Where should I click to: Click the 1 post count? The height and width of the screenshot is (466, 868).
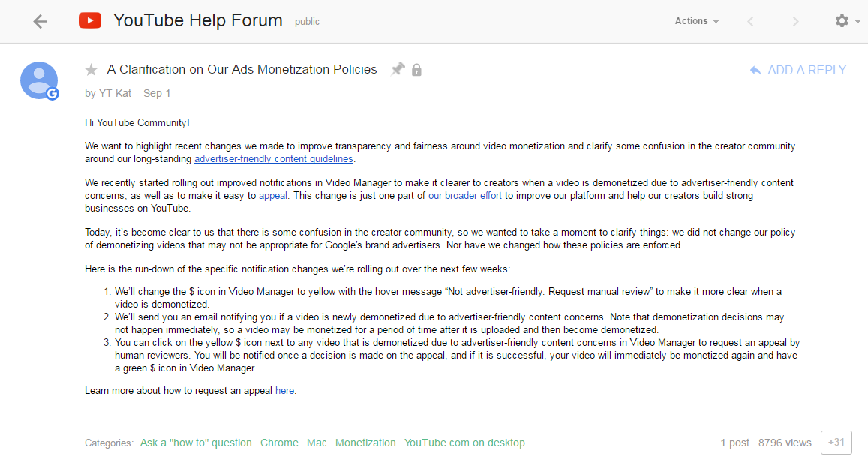tap(734, 443)
